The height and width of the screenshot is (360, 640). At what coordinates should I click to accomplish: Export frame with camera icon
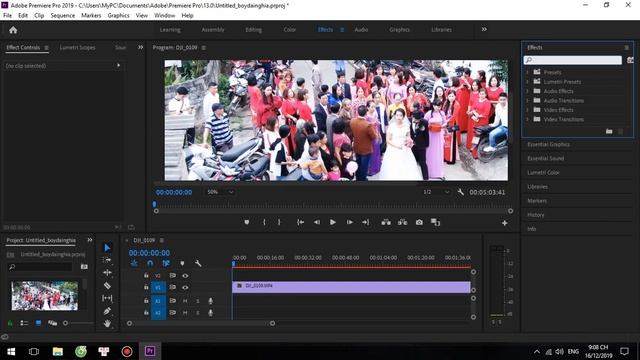click(419, 222)
